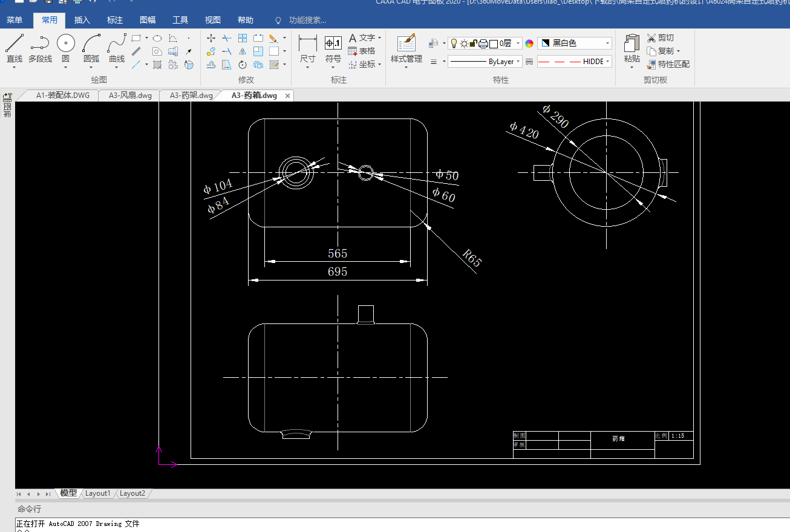Toggle layer freeze sun icon
Screen dimensions: 790x532
[464, 44]
